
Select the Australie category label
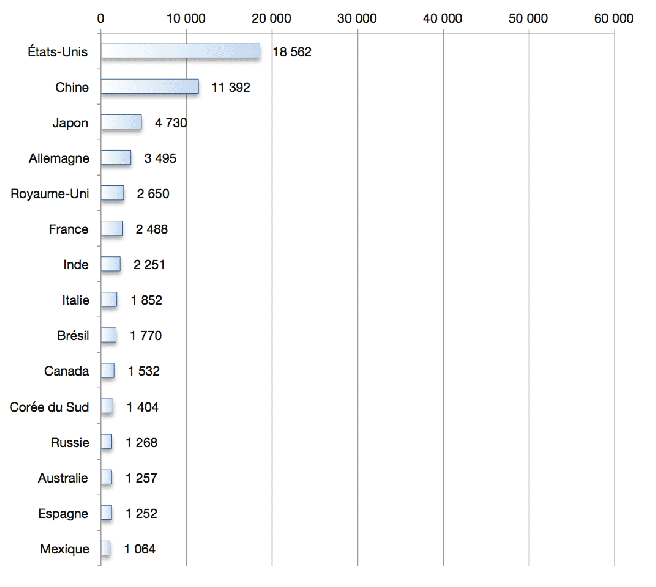click(x=63, y=478)
